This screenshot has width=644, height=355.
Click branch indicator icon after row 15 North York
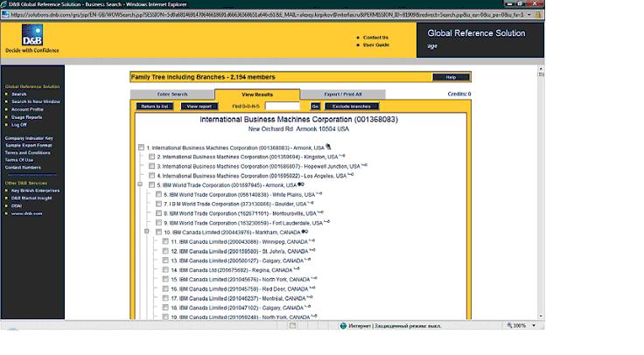[314, 279]
